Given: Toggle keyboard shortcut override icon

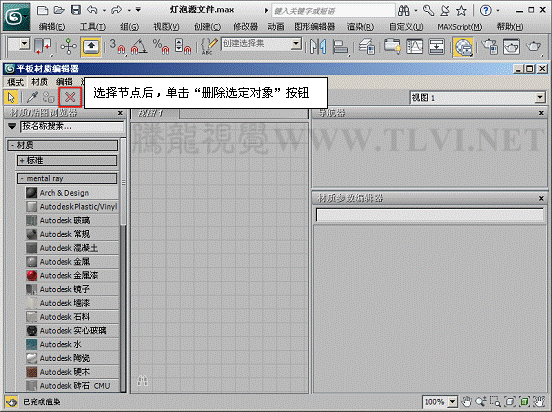Looking at the screenshot, I should point(91,46).
